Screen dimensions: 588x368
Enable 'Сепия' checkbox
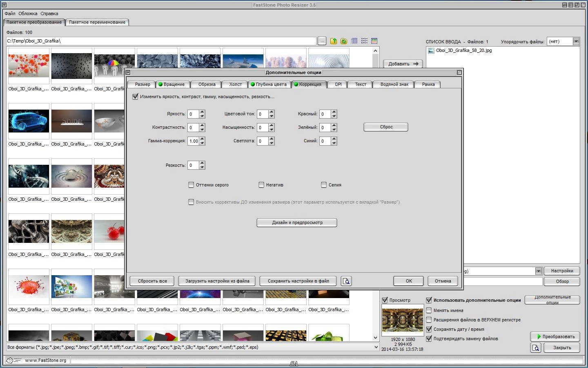(324, 185)
